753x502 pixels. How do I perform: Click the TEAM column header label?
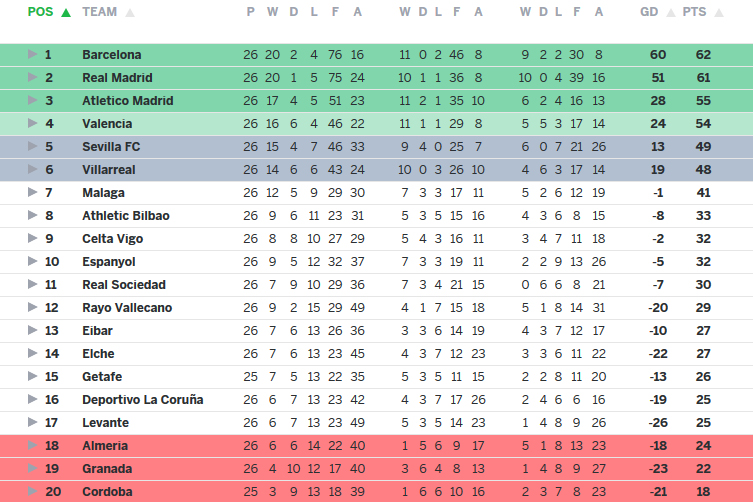[99, 12]
